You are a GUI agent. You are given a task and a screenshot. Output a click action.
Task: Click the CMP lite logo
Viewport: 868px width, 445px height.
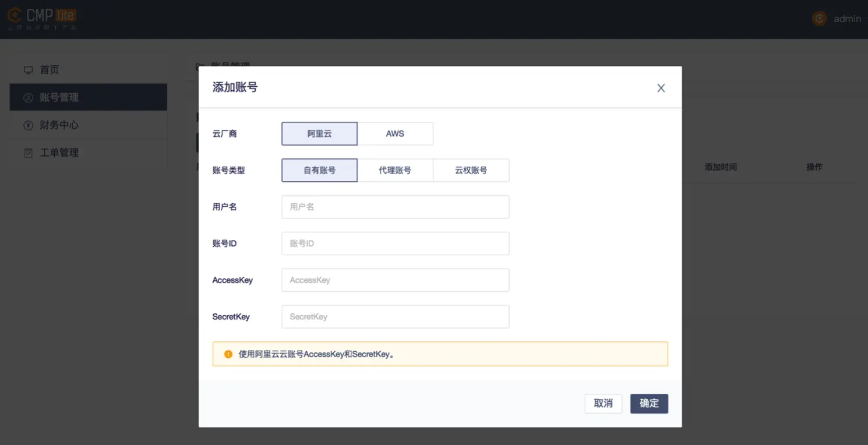point(42,19)
